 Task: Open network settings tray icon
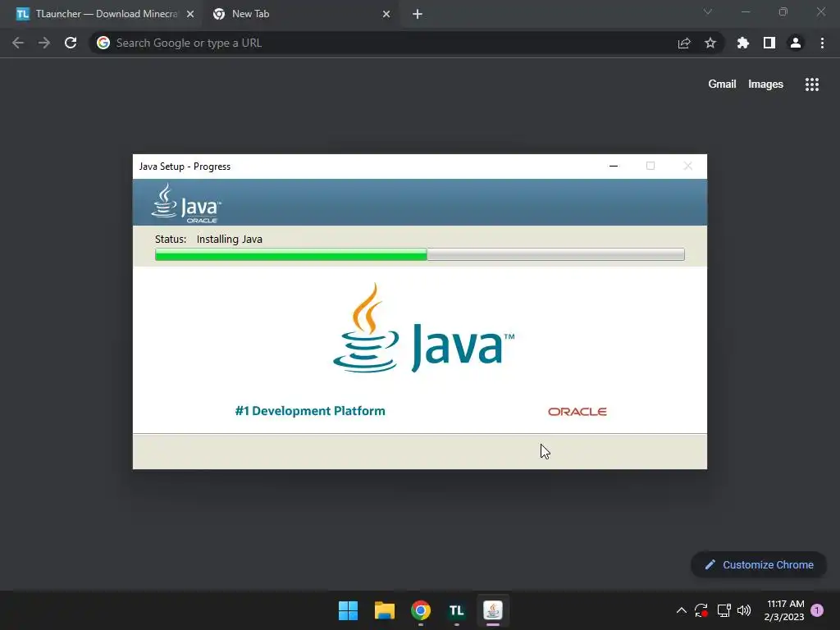tap(724, 610)
